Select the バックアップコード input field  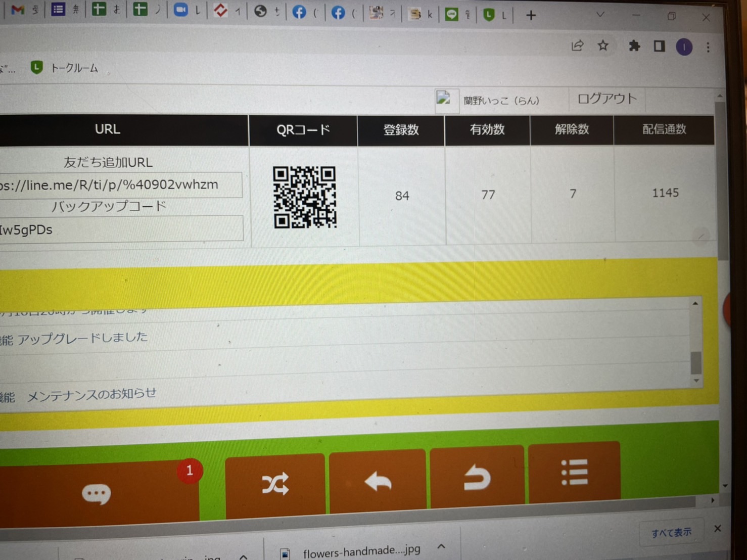(121, 229)
